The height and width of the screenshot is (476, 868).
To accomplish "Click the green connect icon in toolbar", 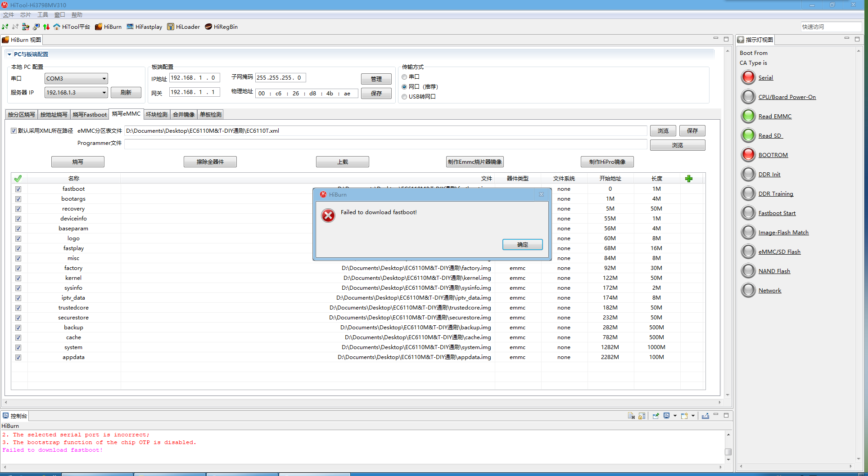I will (x=5, y=27).
